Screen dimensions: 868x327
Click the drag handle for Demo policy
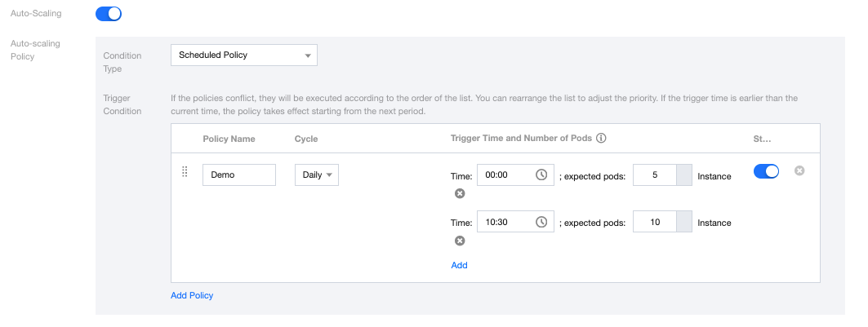click(x=185, y=172)
